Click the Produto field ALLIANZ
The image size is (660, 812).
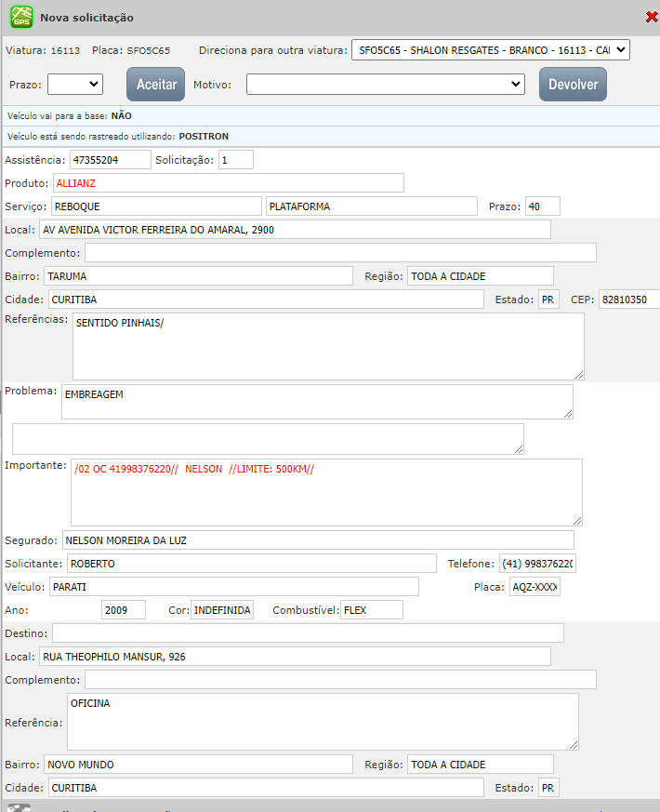tap(229, 183)
